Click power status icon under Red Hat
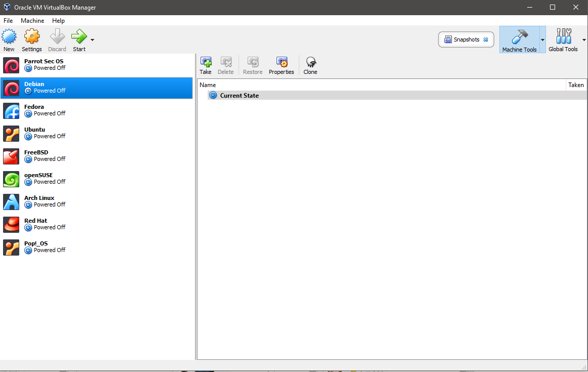Screen dimensions: 588x372 (28, 227)
